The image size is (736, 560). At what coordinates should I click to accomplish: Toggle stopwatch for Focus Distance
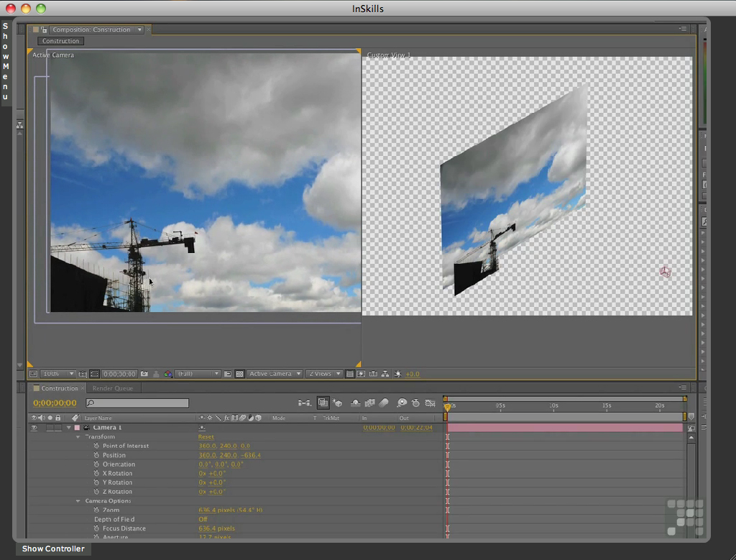(96, 528)
